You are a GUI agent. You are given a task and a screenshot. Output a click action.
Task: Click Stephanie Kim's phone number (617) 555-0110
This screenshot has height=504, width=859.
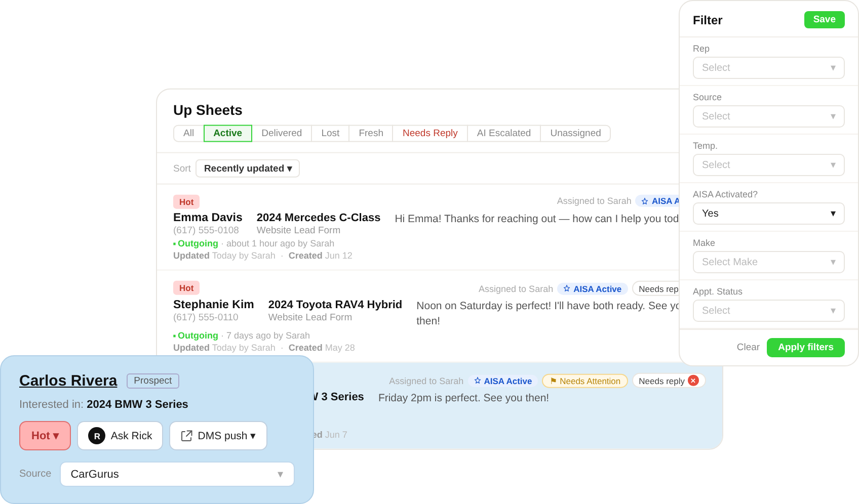[206, 317]
